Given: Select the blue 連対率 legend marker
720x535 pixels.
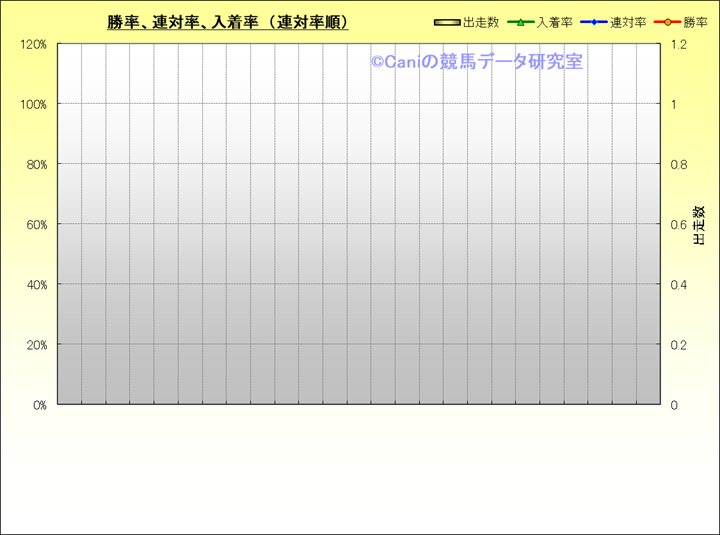Looking at the screenshot, I should 593,22.
